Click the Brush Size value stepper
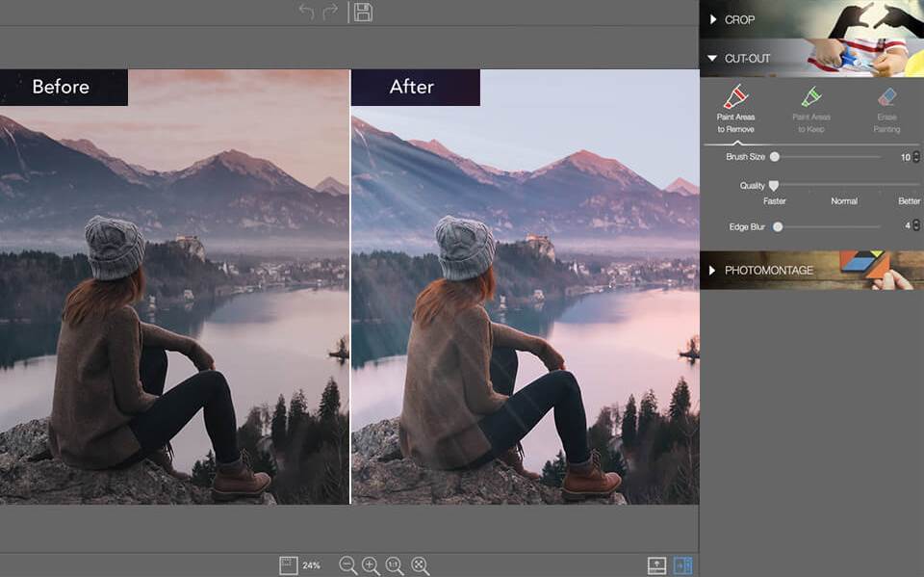Image resolution: width=924 pixels, height=577 pixels. (x=916, y=156)
